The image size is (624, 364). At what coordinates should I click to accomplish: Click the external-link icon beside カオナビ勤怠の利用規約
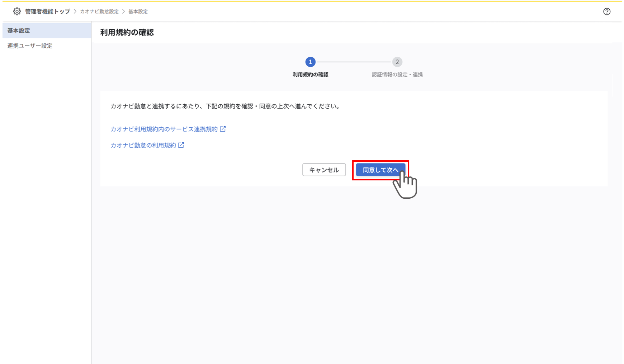[x=181, y=145]
